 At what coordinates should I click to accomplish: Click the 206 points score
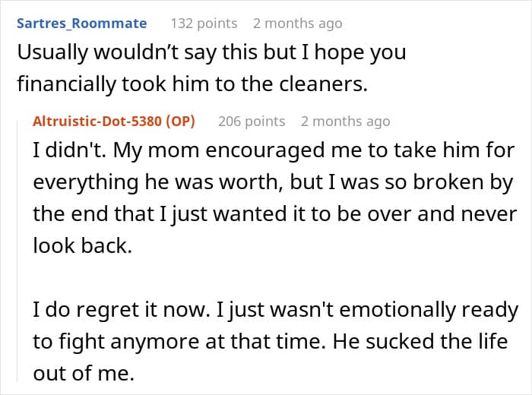252,121
